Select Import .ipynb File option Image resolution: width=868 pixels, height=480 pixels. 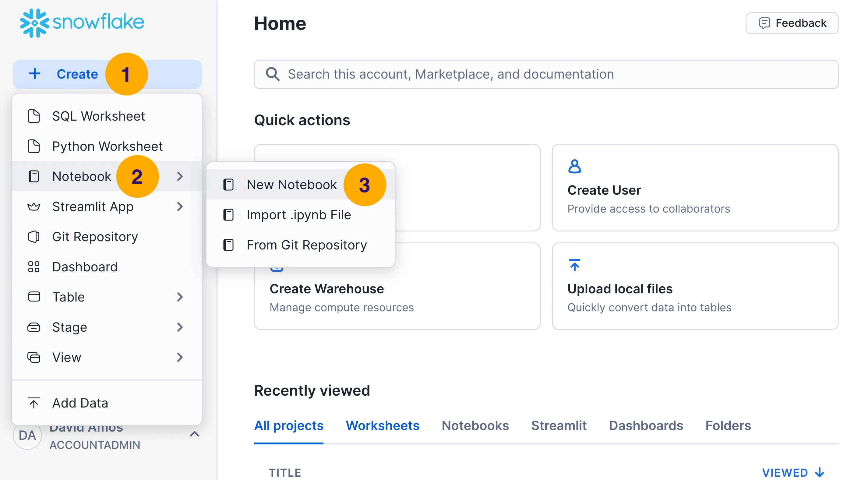[300, 215]
